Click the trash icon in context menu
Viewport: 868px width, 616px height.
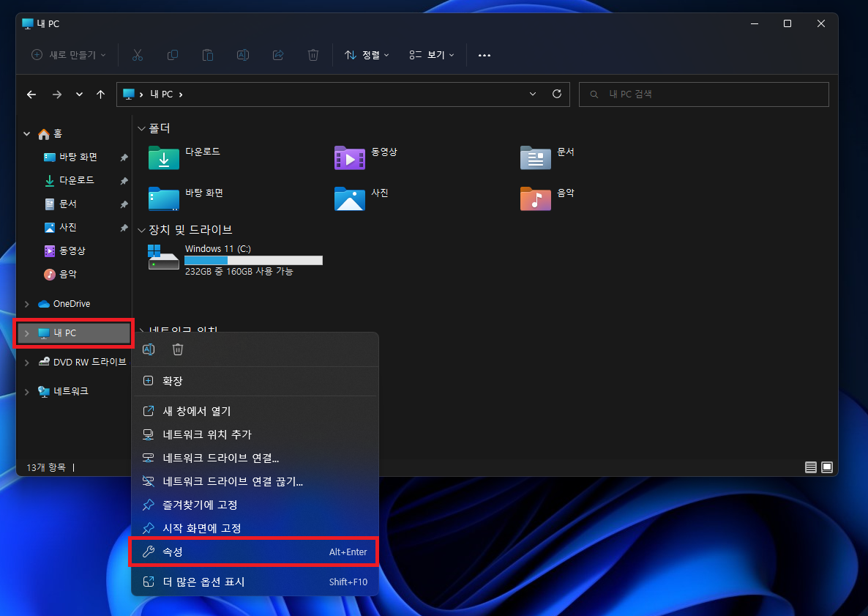pyautogui.click(x=178, y=349)
